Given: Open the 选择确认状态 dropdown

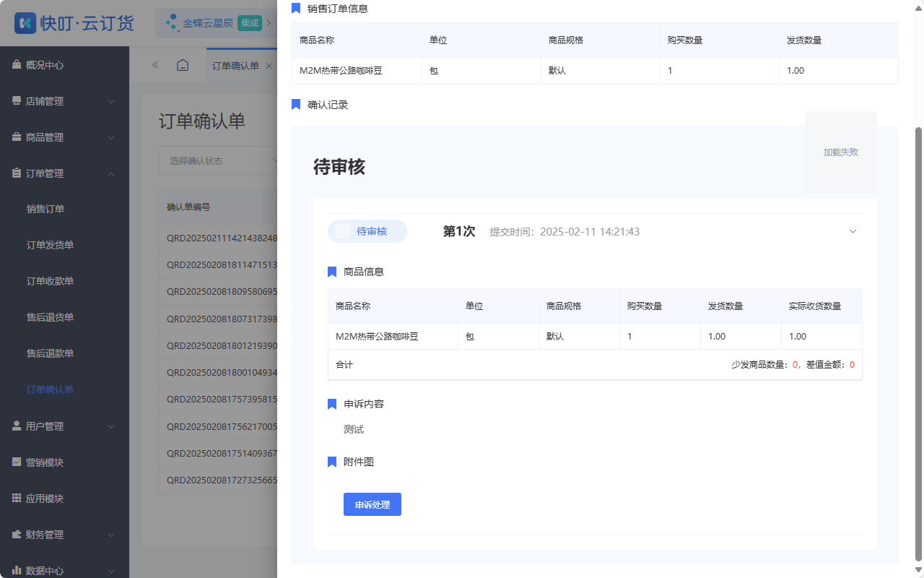Looking at the screenshot, I should (218, 160).
